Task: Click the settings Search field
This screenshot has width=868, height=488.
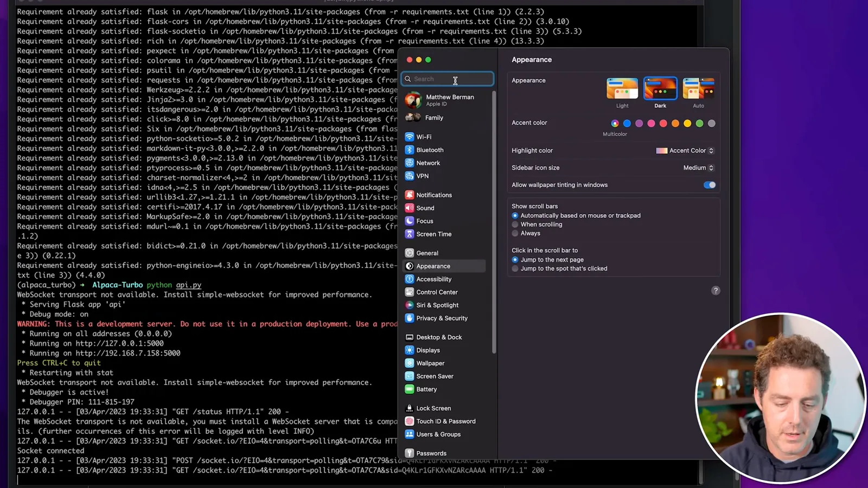Action: [x=448, y=79]
